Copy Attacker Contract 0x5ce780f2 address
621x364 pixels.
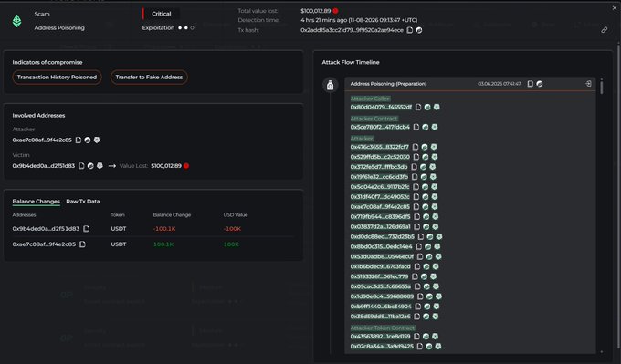pyautogui.click(x=416, y=127)
